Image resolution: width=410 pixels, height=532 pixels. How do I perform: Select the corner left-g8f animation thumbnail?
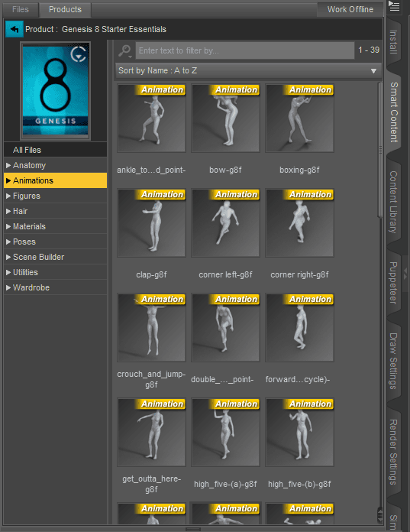pyautogui.click(x=226, y=223)
